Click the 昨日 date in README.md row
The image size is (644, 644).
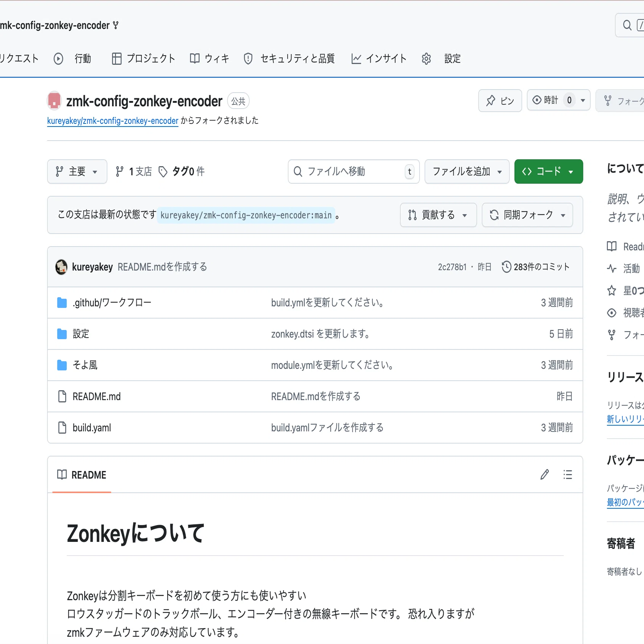click(x=565, y=396)
